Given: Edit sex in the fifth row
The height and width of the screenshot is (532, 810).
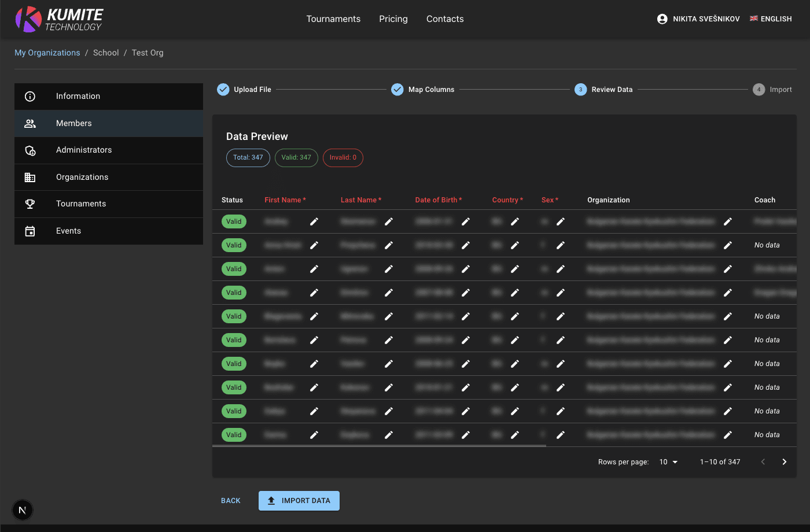Looking at the screenshot, I should click(x=561, y=316).
